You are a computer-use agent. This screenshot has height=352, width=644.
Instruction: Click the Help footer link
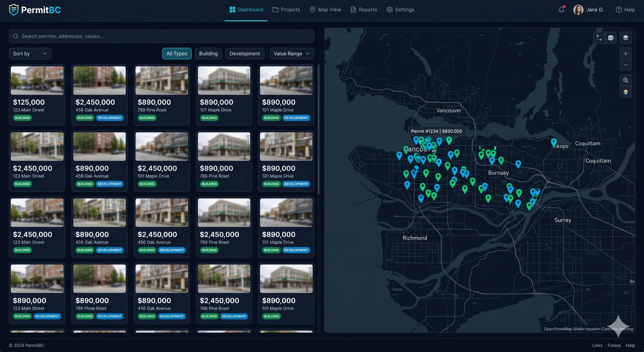(630, 345)
